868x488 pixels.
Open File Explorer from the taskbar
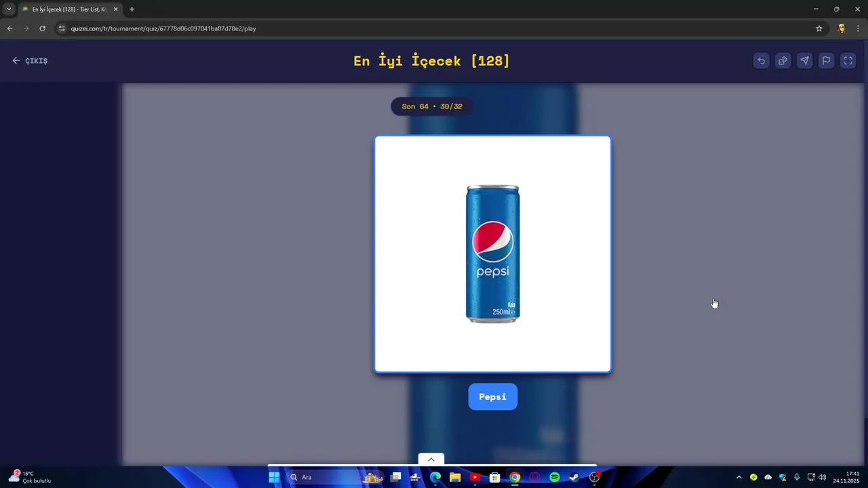pos(455,477)
